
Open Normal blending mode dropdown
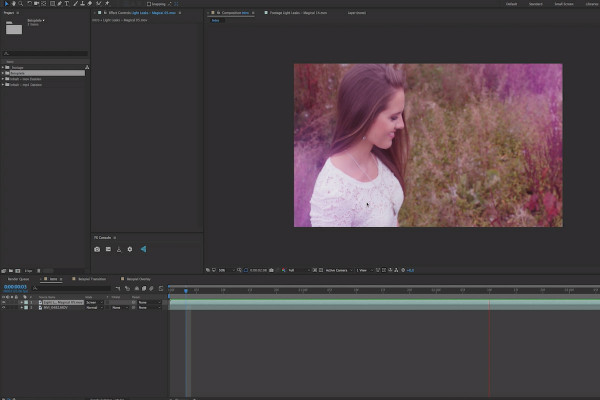[x=94, y=308]
